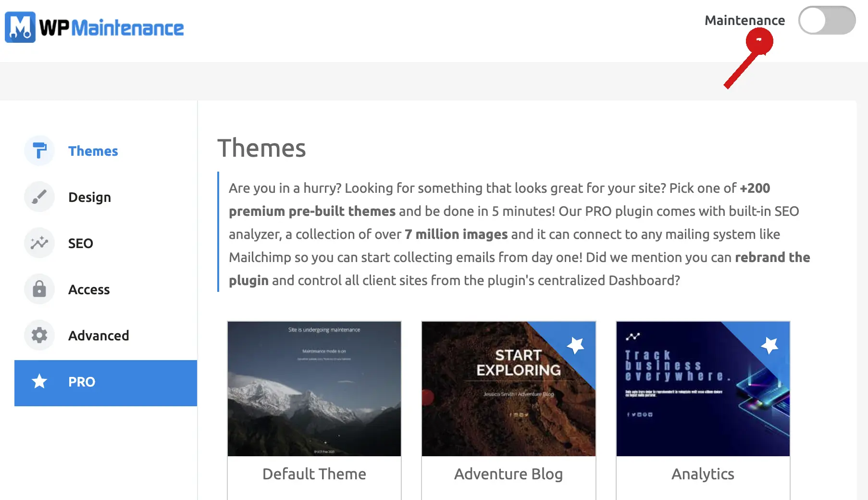
Task: Click the PRO star badge on Adventure Blog
Action: (575, 345)
